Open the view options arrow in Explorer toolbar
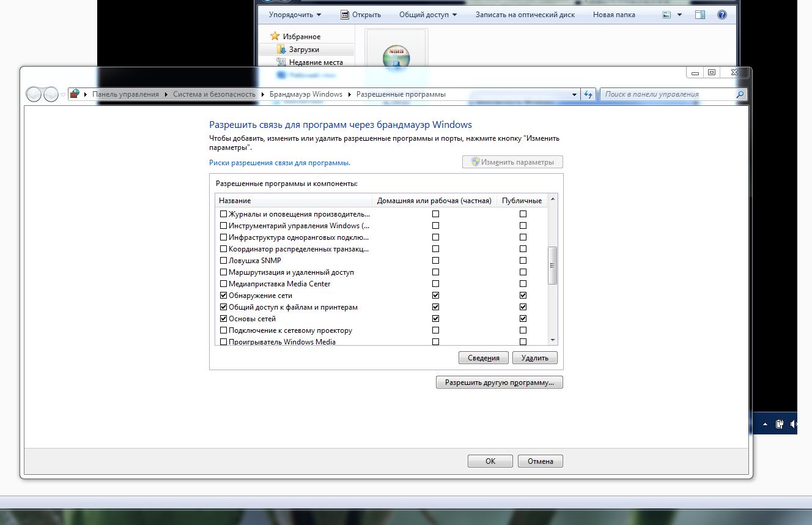This screenshot has width=812, height=525. click(678, 15)
